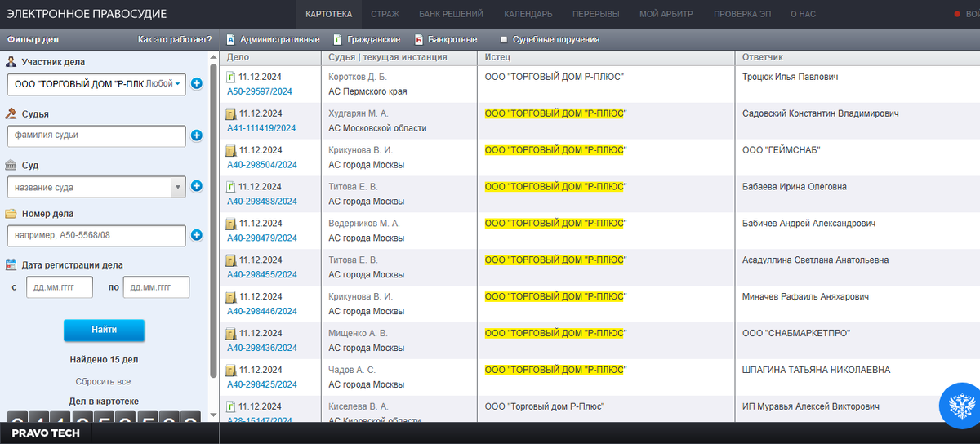
Task: Click case type icon for А40-298436/2024
Action: [231, 334]
